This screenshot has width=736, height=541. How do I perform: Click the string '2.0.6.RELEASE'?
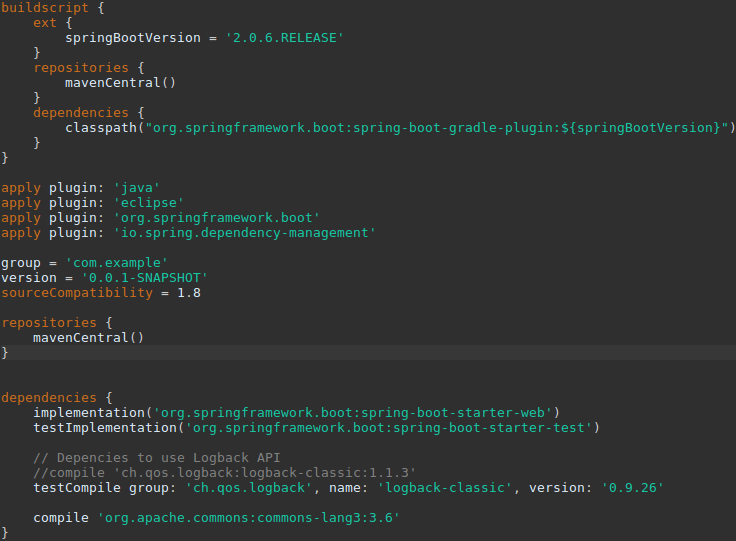click(x=284, y=38)
